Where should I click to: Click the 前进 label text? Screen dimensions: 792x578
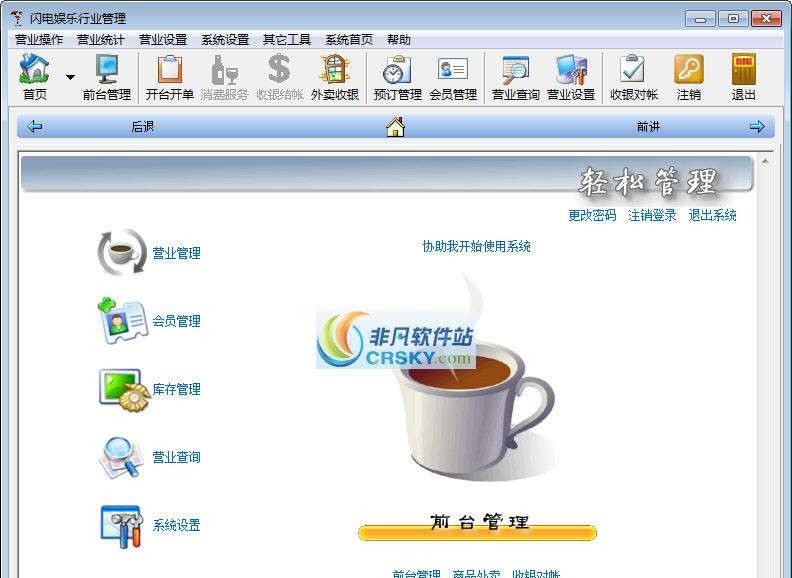(x=648, y=126)
